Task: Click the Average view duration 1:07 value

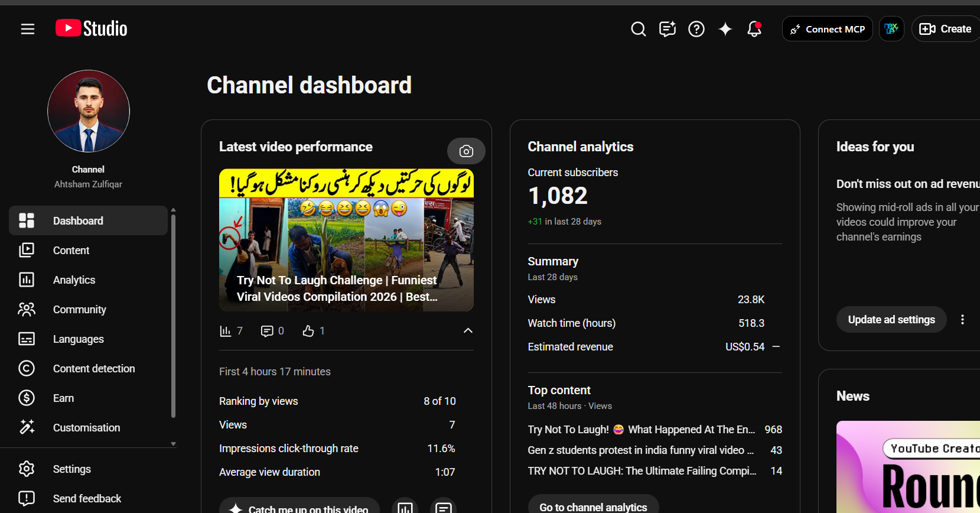Action: pyautogui.click(x=445, y=472)
